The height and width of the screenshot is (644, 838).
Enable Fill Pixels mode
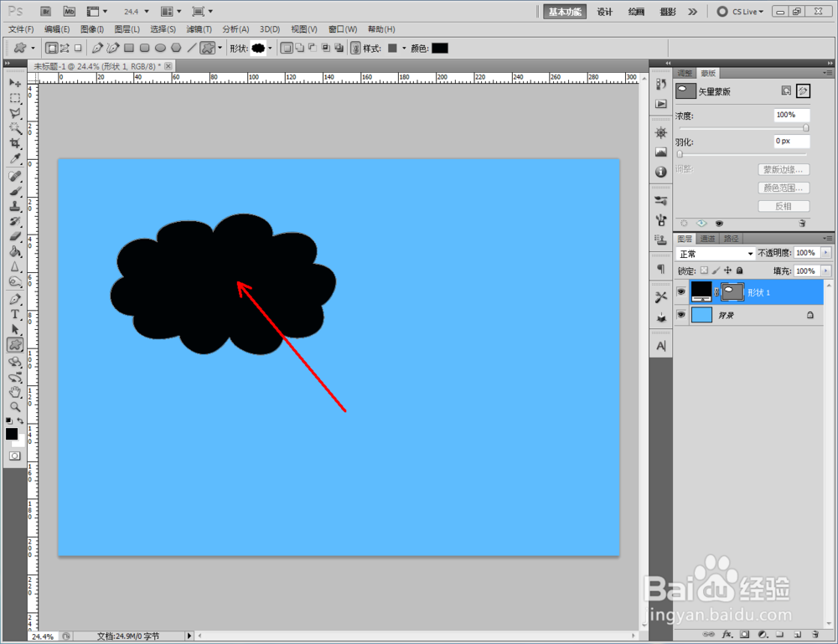78,48
